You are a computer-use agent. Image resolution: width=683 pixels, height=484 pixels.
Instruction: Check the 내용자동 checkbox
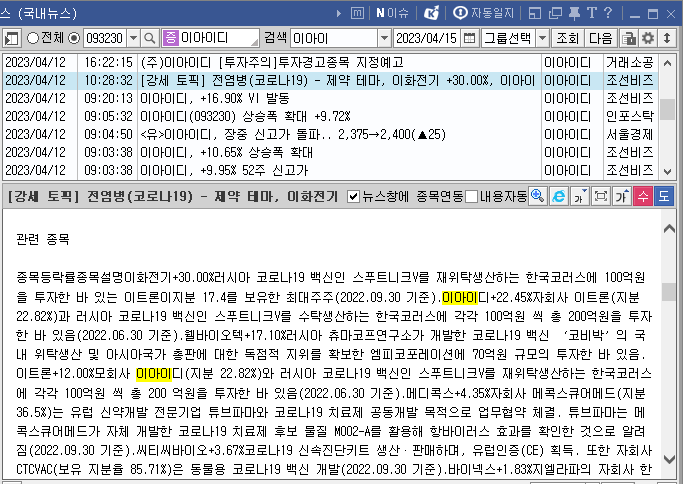click(471, 197)
